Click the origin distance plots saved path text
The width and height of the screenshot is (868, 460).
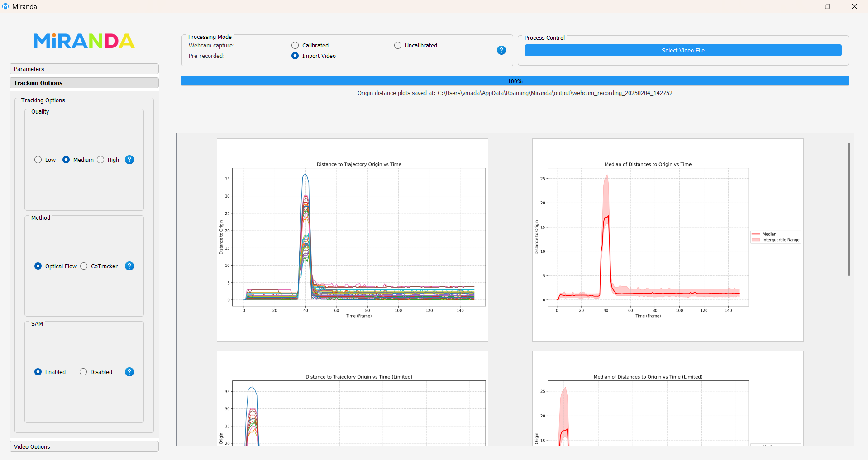pyautogui.click(x=515, y=93)
